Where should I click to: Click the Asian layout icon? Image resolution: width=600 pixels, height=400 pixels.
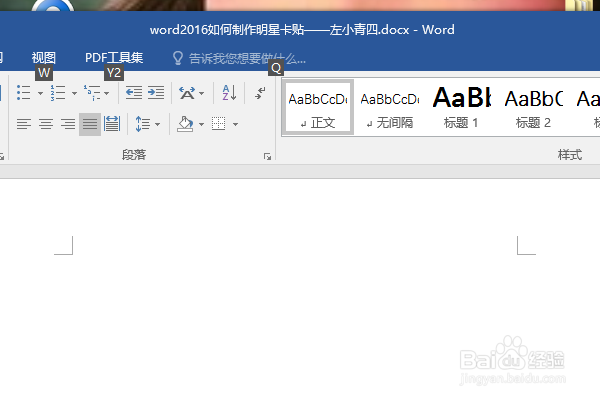point(187,93)
